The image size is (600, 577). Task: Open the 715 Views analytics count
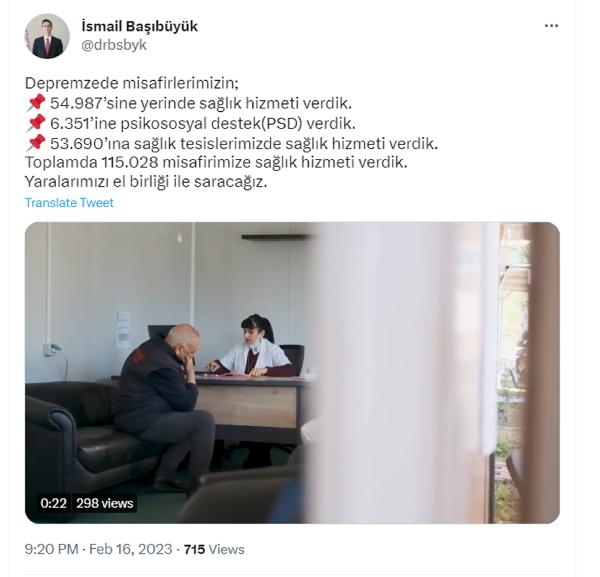pyautogui.click(x=214, y=549)
